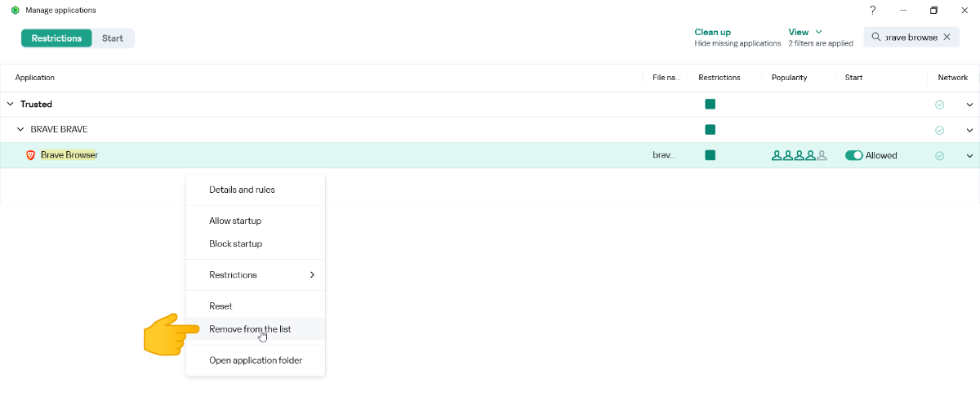The height and width of the screenshot is (393, 980).
Task: Click the search magnifier icon
Action: tap(876, 37)
